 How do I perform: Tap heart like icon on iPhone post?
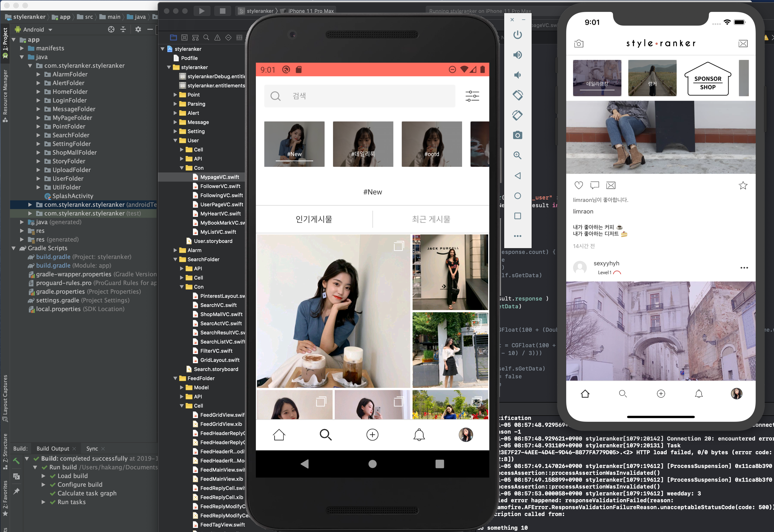(579, 185)
